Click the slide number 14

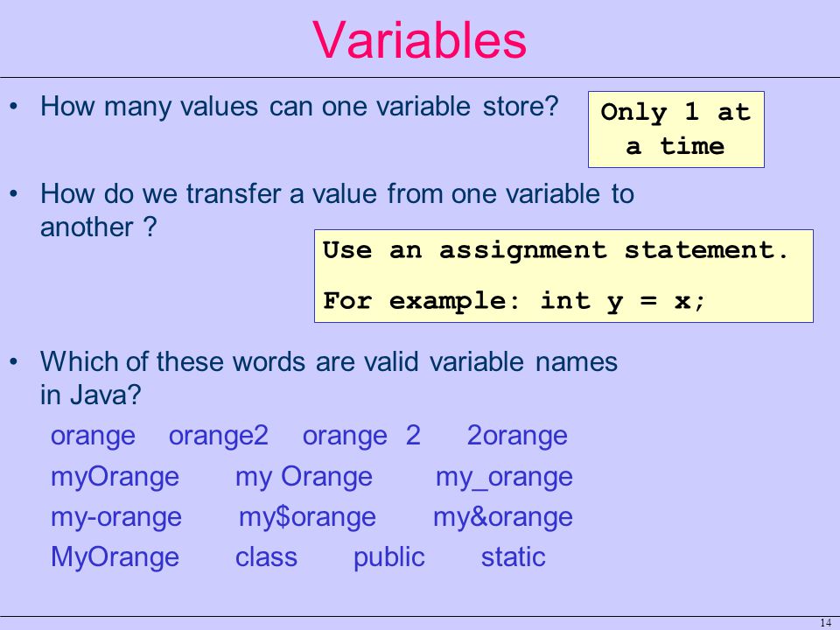pyautogui.click(x=825, y=623)
